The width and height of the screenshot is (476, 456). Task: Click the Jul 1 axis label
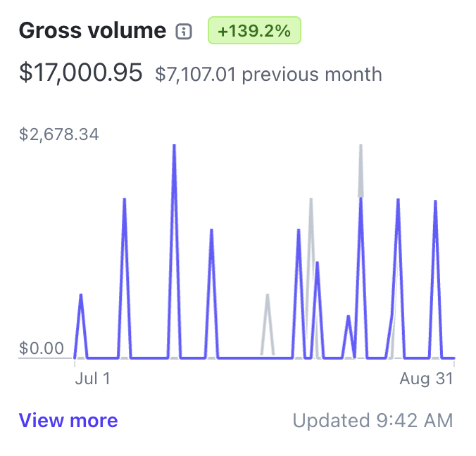click(x=92, y=379)
